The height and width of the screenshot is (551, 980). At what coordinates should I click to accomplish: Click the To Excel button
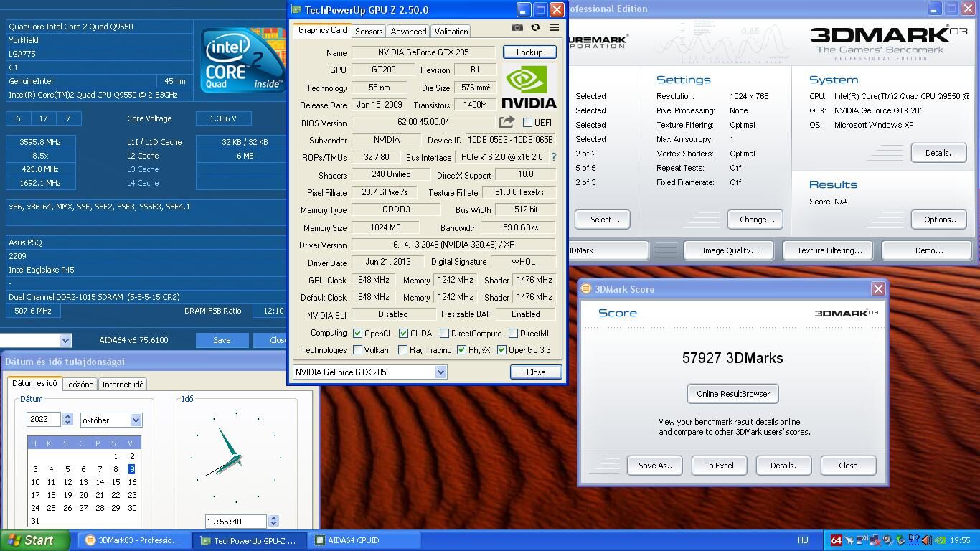(719, 466)
